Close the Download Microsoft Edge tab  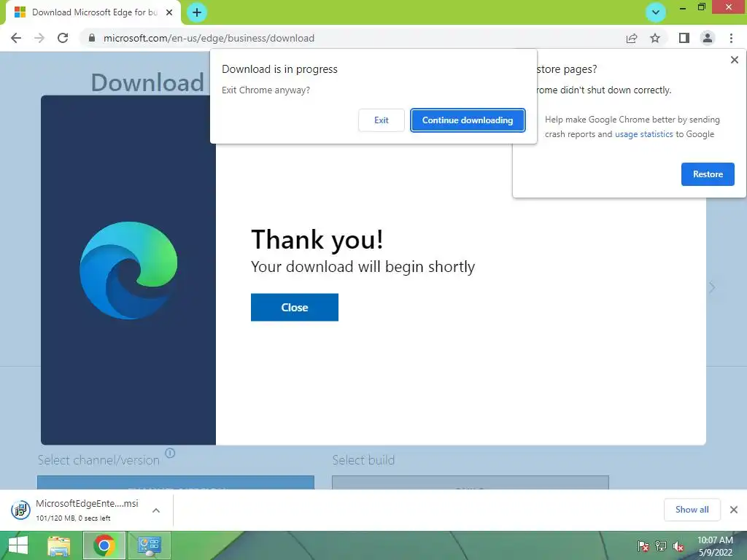click(x=169, y=12)
